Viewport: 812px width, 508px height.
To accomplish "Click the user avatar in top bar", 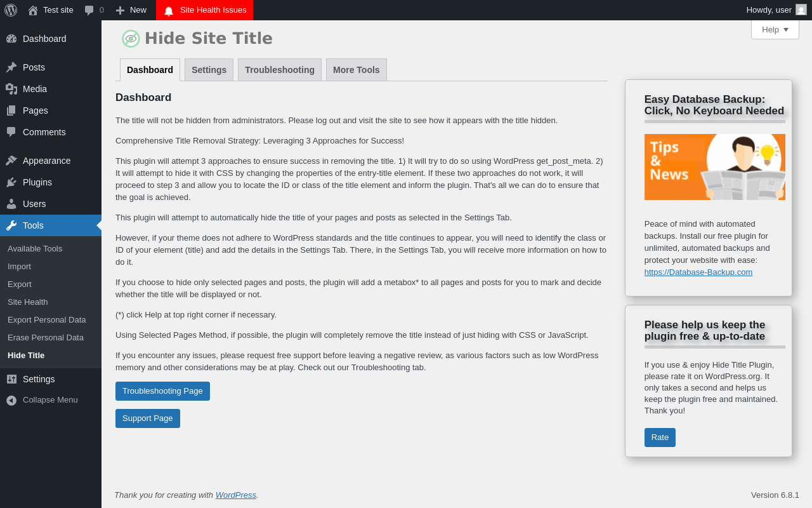I will click(x=801, y=10).
